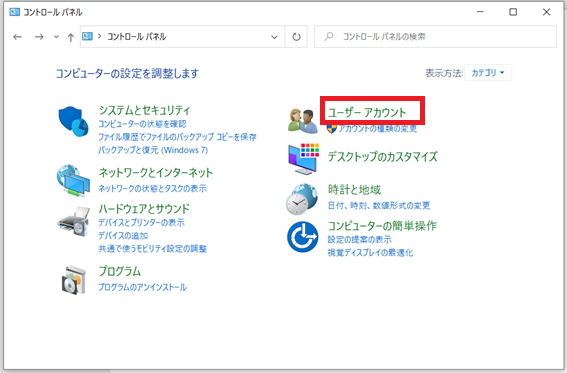The image size is (567, 373).
Task: Open 時計と地域 category
Action: coord(354,190)
